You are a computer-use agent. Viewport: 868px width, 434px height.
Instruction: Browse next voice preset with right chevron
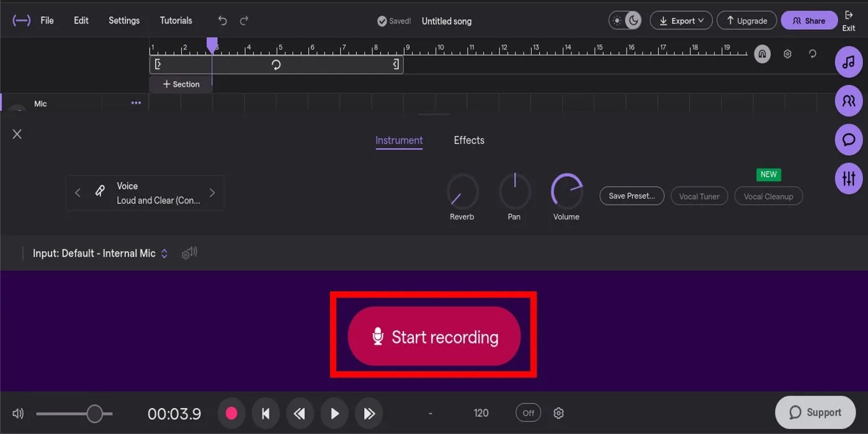(212, 193)
